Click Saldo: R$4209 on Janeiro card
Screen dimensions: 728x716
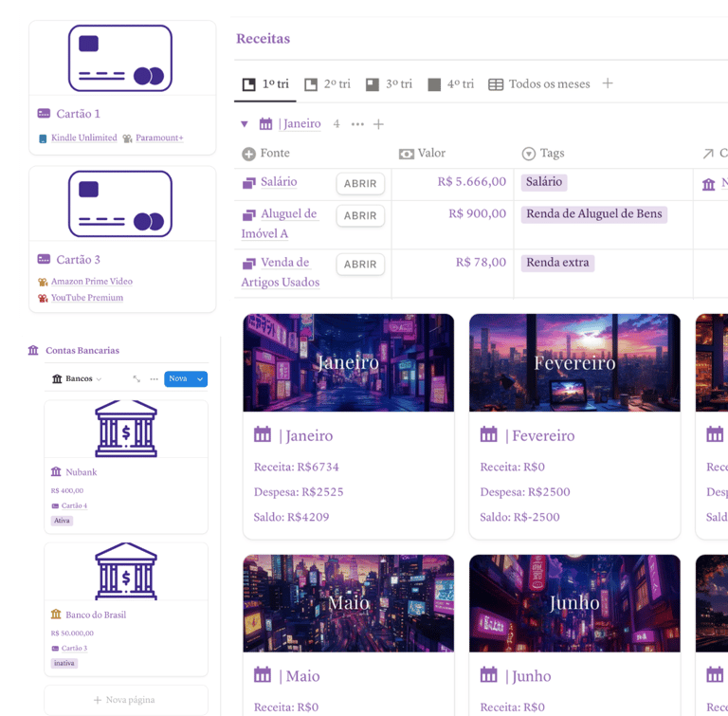pyautogui.click(x=291, y=517)
